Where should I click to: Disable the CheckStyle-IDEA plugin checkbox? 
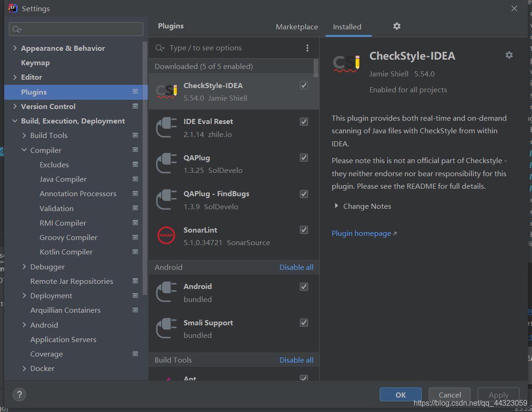click(x=304, y=85)
